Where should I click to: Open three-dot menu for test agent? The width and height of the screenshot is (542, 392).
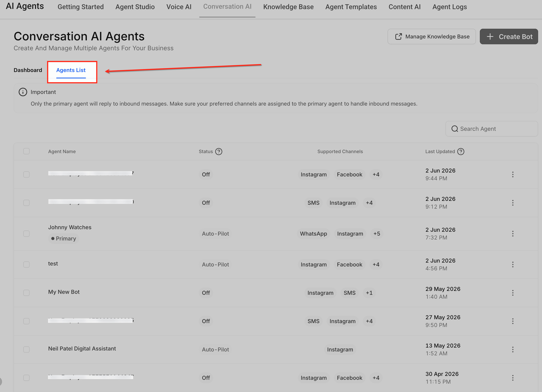[x=513, y=265]
